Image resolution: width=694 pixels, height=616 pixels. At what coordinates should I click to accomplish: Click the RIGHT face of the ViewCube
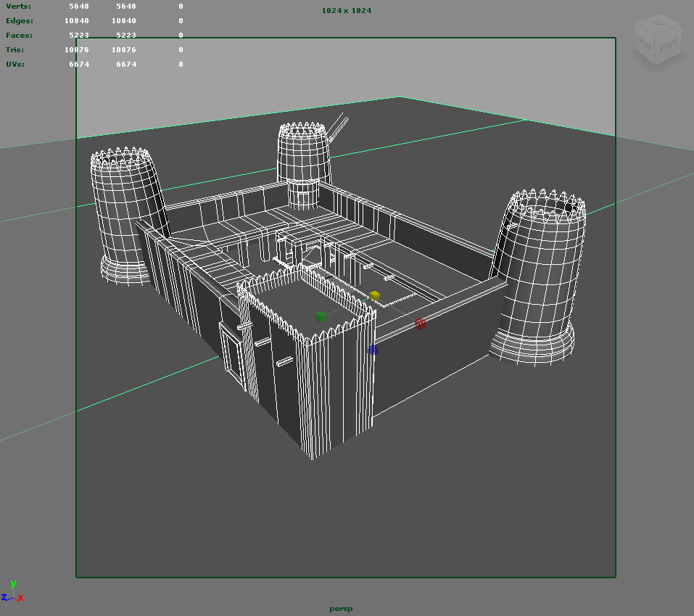pos(668,45)
